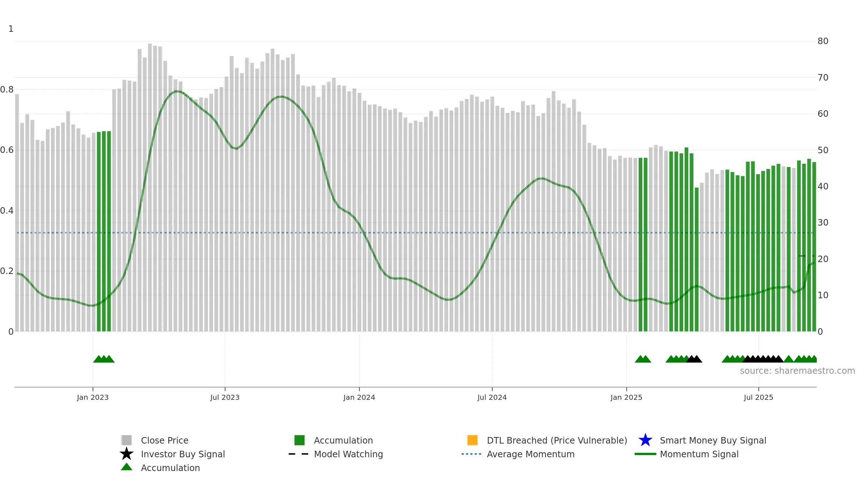This screenshot has width=868, height=488.
Task: Click the orange DTL Breached legend square
Action: click(x=472, y=440)
